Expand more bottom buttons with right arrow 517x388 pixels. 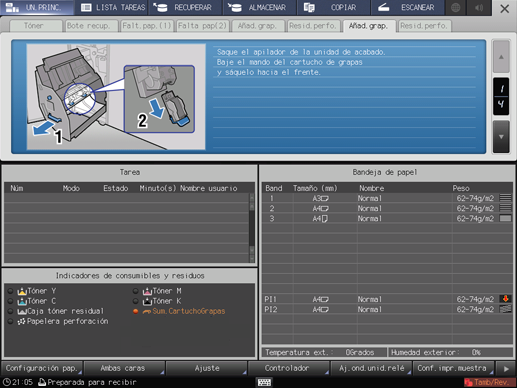point(506,369)
